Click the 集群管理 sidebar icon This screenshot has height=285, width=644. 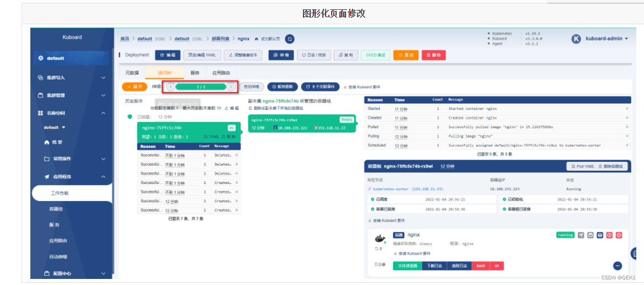(x=40, y=96)
